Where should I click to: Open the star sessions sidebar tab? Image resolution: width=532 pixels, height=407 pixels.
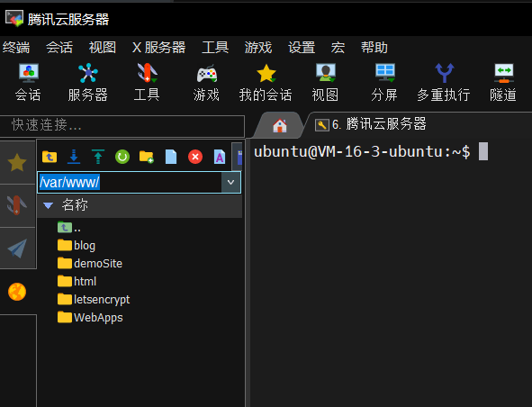[17, 162]
